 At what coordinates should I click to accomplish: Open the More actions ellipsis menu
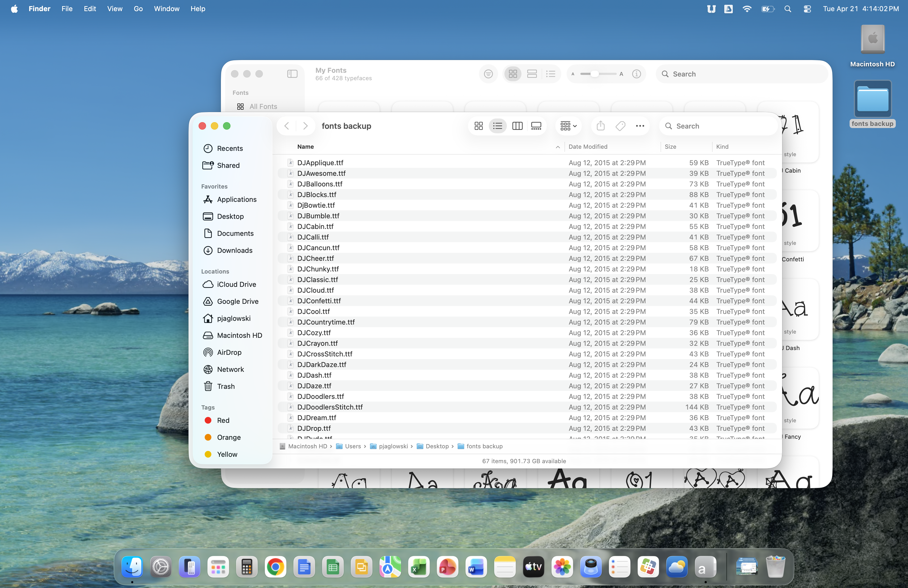[x=640, y=126]
